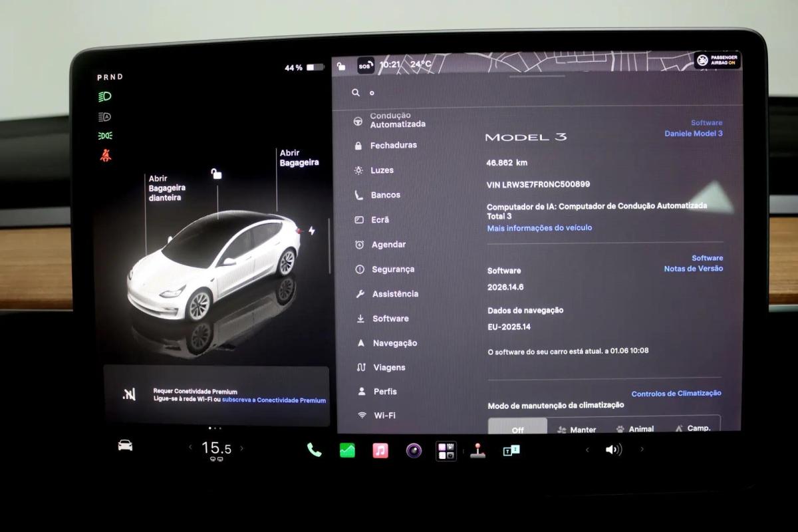
Task: Tap the 24°C outside temperature
Action: [x=420, y=65]
